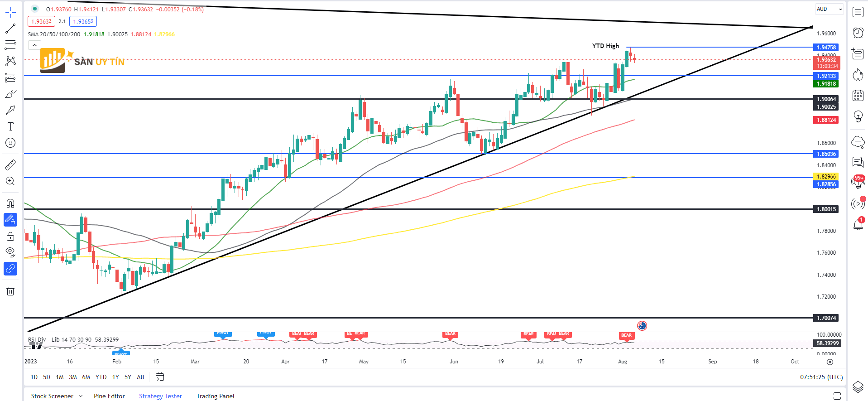The image size is (868, 401).
Task: Select the 1D time range
Action: (34, 377)
